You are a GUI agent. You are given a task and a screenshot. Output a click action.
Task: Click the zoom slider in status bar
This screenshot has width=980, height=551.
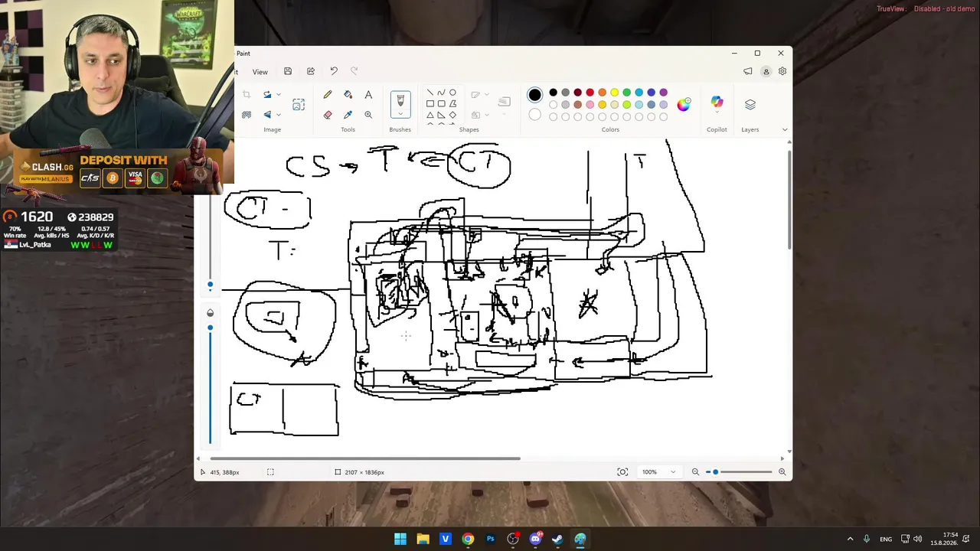coord(739,472)
